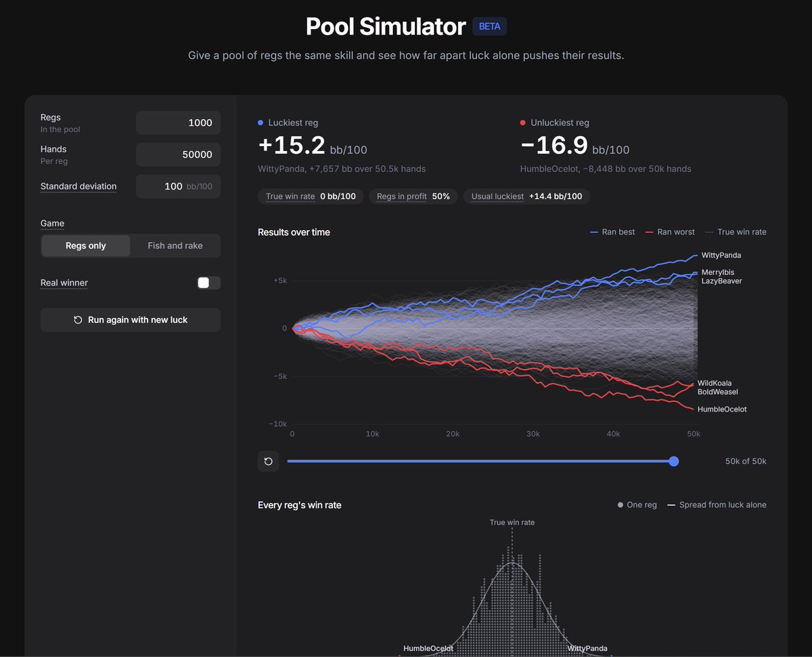The height and width of the screenshot is (657, 812).
Task: Click the Results over time heading
Action: [x=294, y=232]
